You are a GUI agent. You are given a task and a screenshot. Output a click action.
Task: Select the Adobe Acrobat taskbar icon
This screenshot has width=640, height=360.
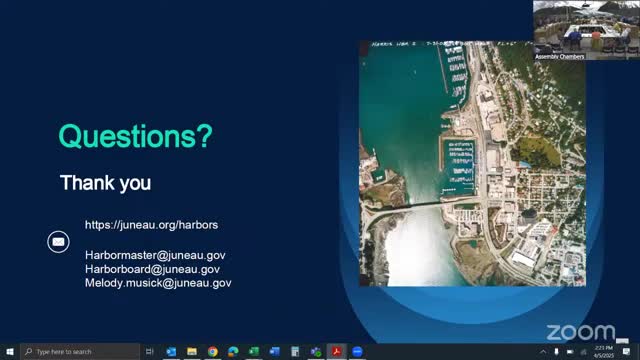336,351
